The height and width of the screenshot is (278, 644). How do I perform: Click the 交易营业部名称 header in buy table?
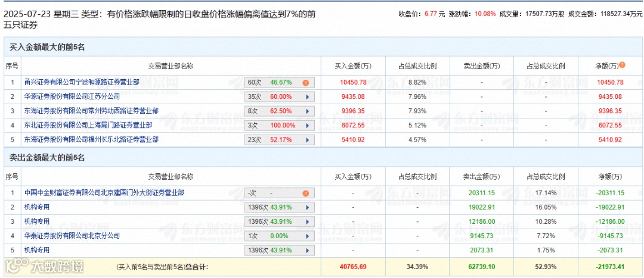tap(171, 66)
